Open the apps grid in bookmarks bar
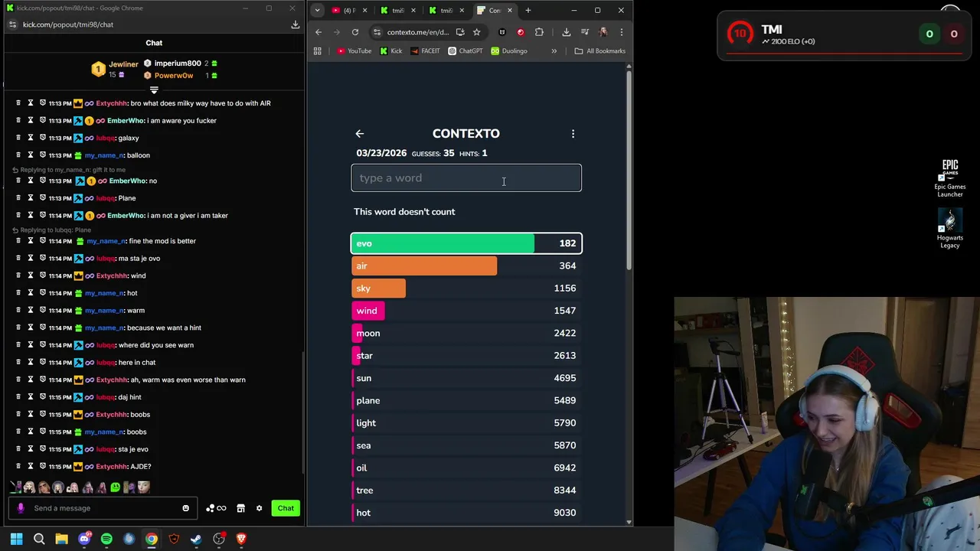980x551 pixels. click(317, 51)
